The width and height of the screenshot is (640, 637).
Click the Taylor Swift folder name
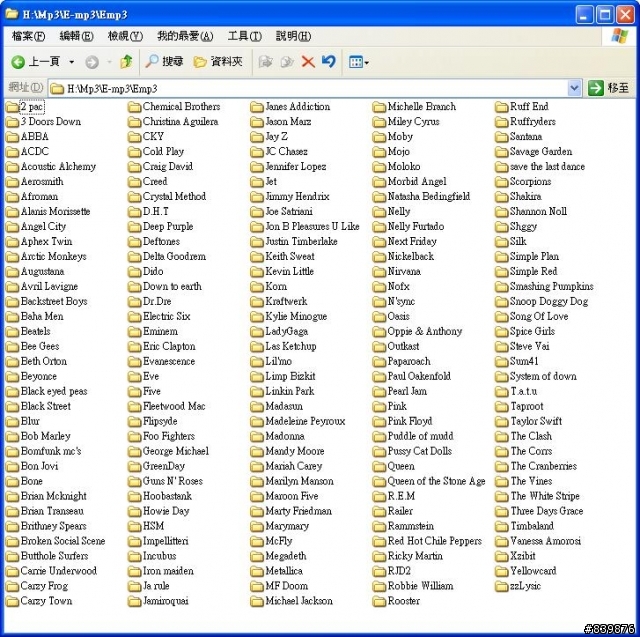pos(536,421)
